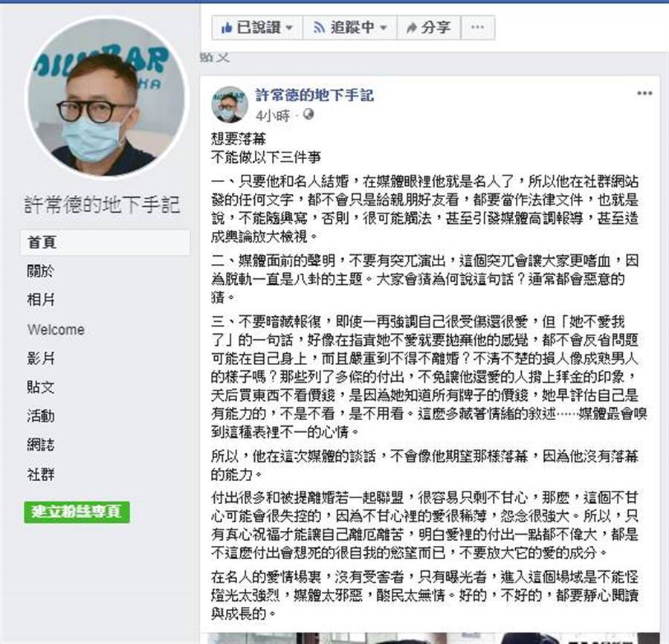Open the 關於 section
The image size is (669, 644).
click(41, 271)
